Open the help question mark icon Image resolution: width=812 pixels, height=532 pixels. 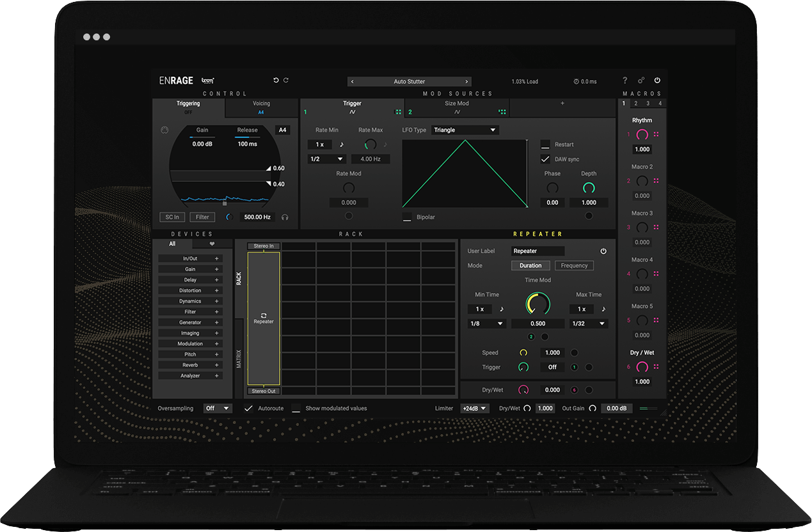[625, 81]
